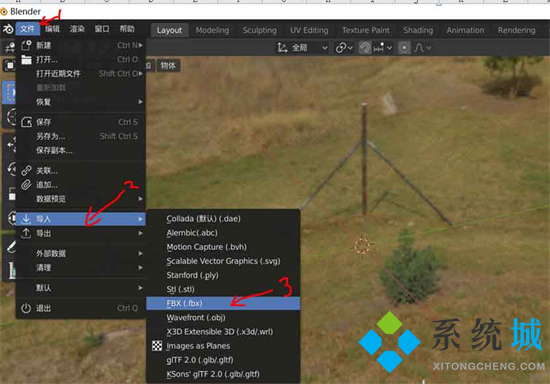Import Scalable Vector Graphics (.svg)
This screenshot has height=384, width=550.
click(223, 261)
